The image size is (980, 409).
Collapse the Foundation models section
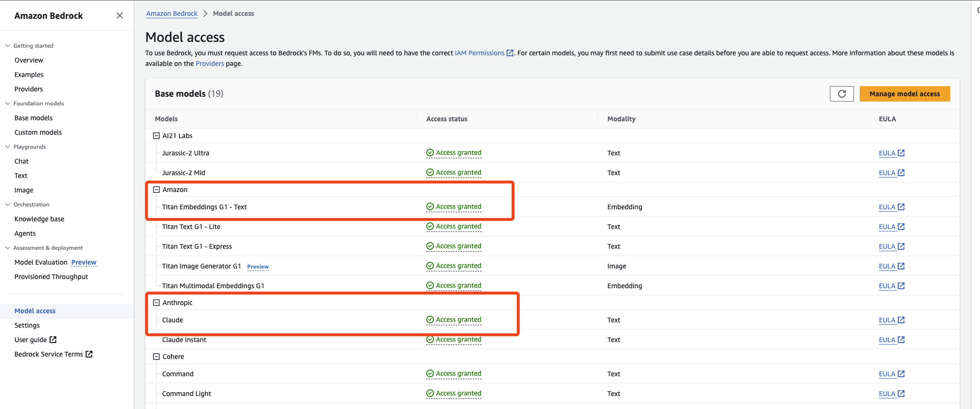click(x=8, y=103)
